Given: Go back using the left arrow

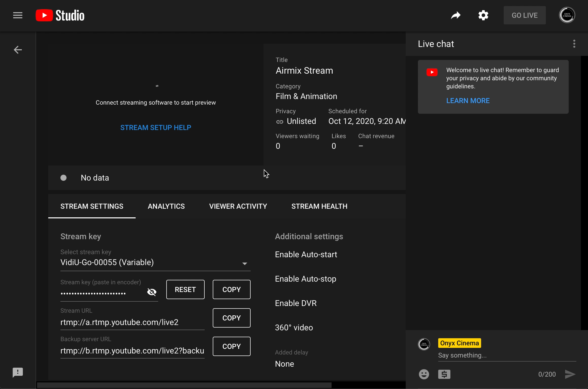Looking at the screenshot, I should [x=18, y=50].
